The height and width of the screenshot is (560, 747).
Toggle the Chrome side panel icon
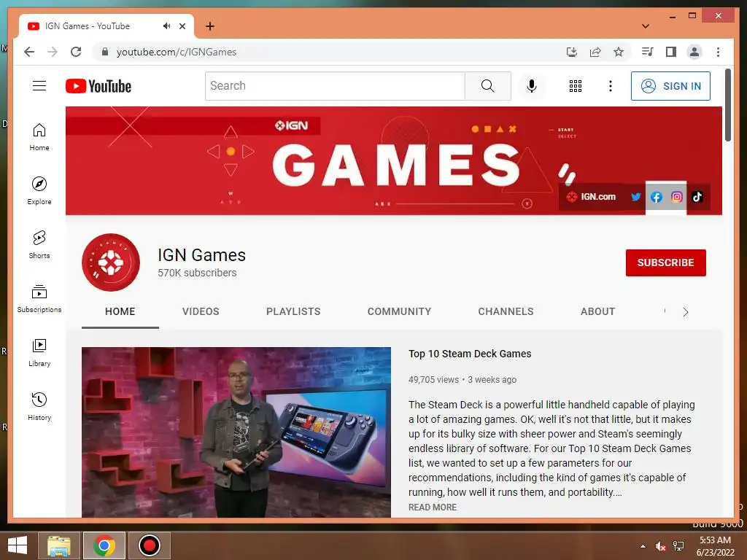671,52
